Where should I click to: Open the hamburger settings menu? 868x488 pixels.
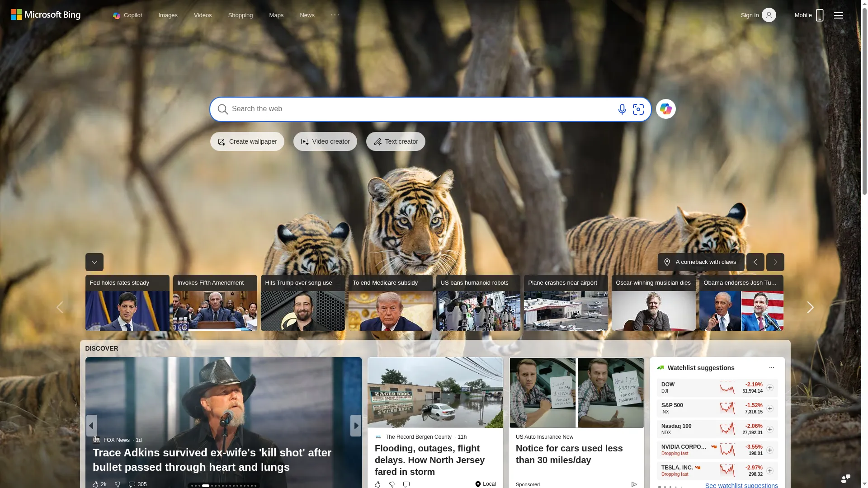(x=839, y=15)
